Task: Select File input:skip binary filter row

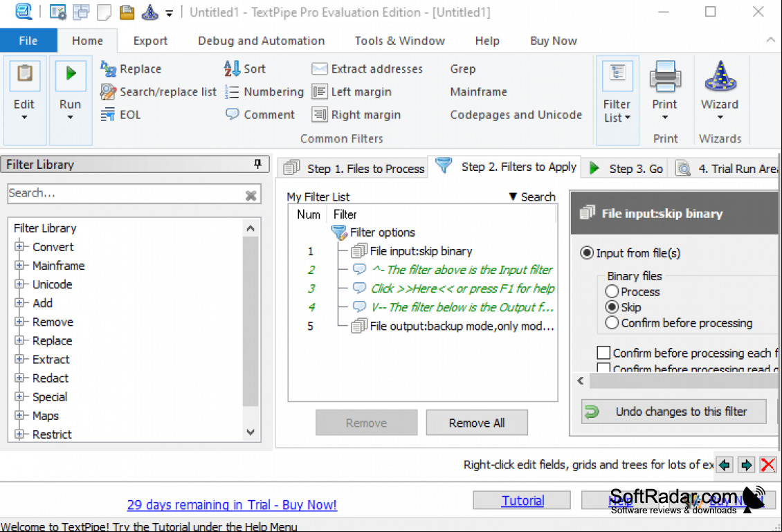Action: tap(412, 251)
